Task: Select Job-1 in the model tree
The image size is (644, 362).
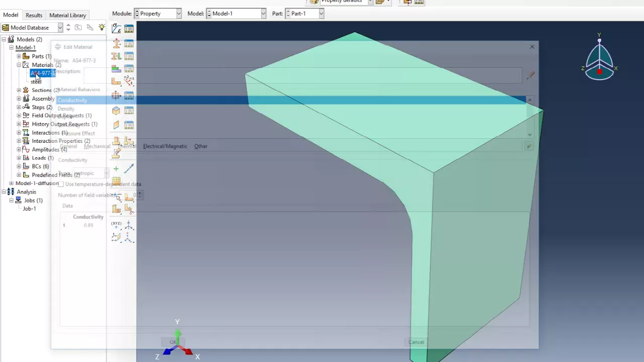Action: click(29, 209)
